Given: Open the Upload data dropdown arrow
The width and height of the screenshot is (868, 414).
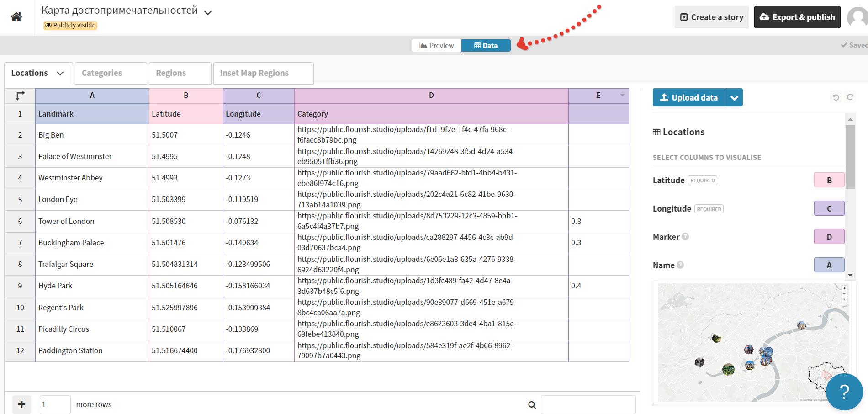Looking at the screenshot, I should (x=734, y=98).
